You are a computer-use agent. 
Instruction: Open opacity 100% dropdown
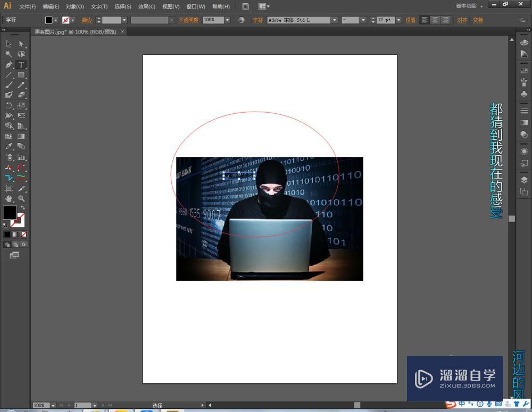(x=228, y=20)
